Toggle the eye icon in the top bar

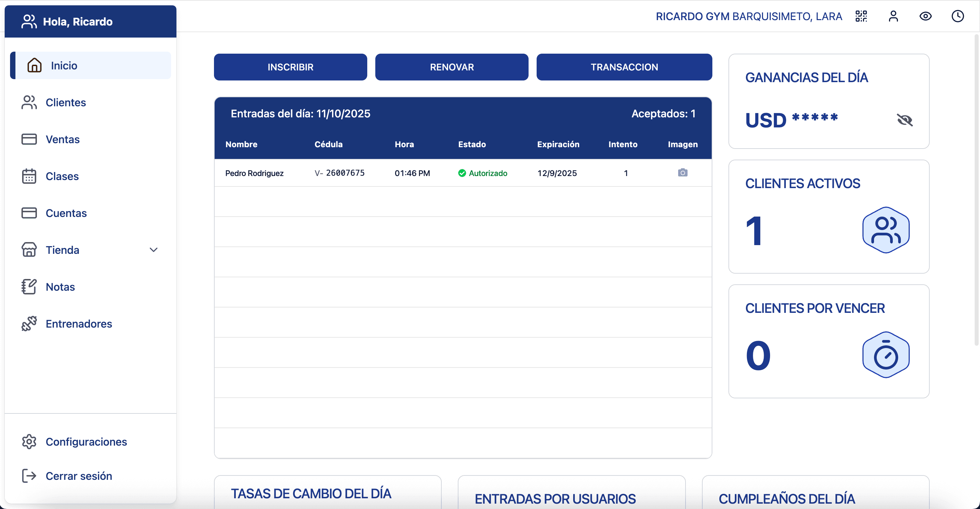pyautogui.click(x=925, y=16)
